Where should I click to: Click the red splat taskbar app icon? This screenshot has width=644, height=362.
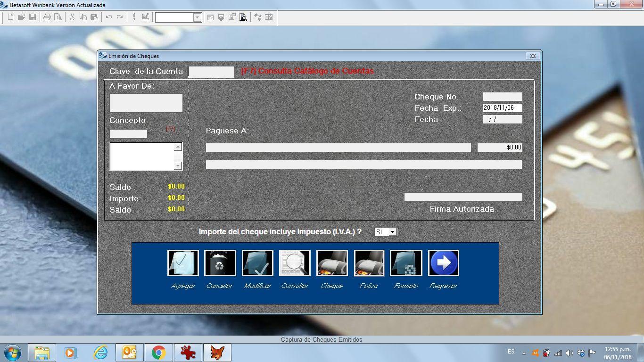(188, 353)
